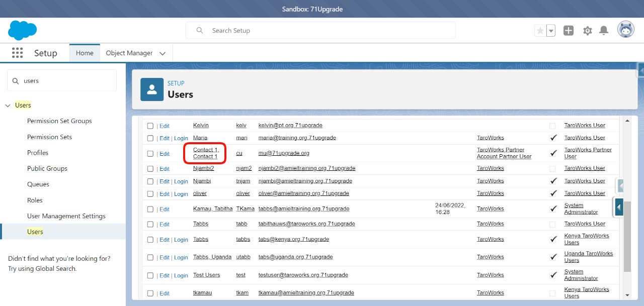Open the Setup gear menu
The width and height of the screenshot is (644, 306).
pyautogui.click(x=587, y=31)
